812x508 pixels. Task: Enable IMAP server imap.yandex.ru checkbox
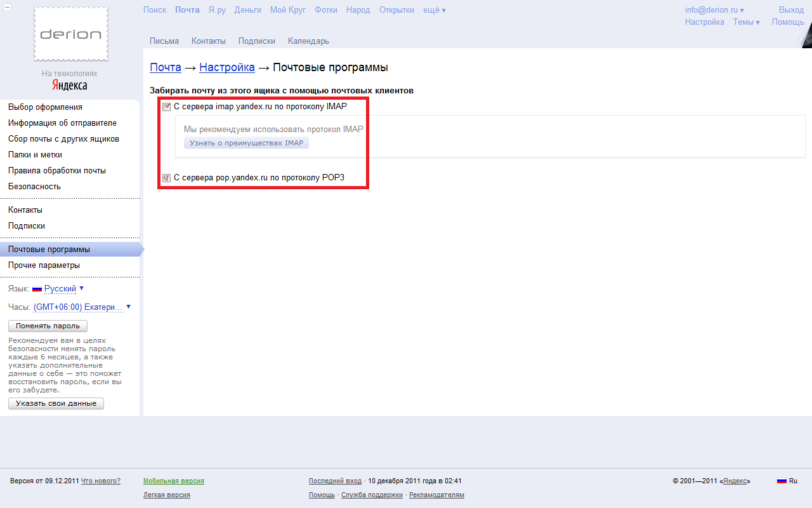click(x=167, y=107)
